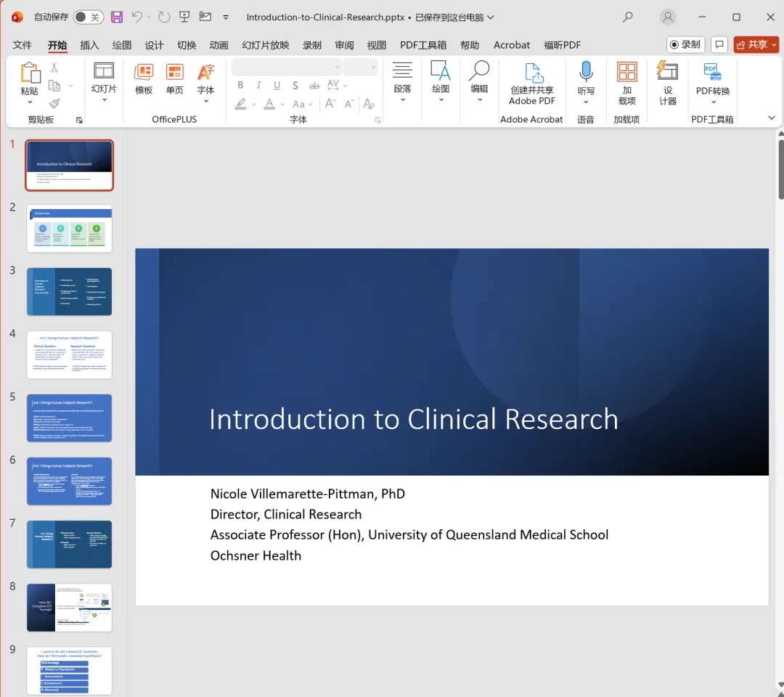Click the 录制 Record button at top right
Viewport: 784px width, 697px height.
click(x=685, y=44)
